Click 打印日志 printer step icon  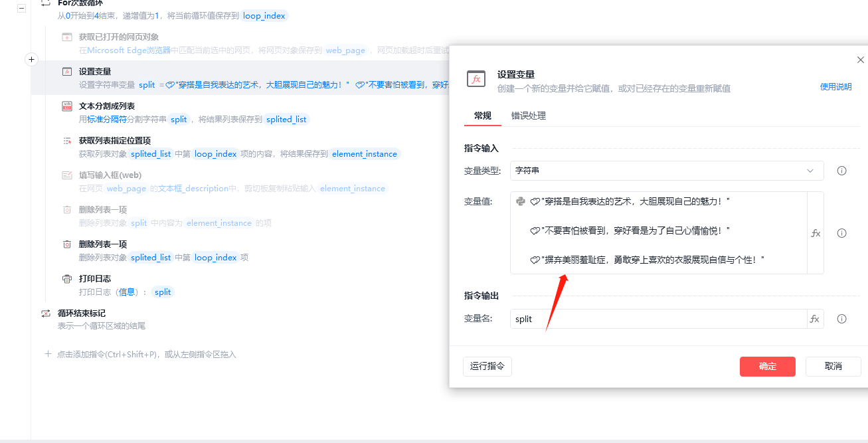coord(67,279)
